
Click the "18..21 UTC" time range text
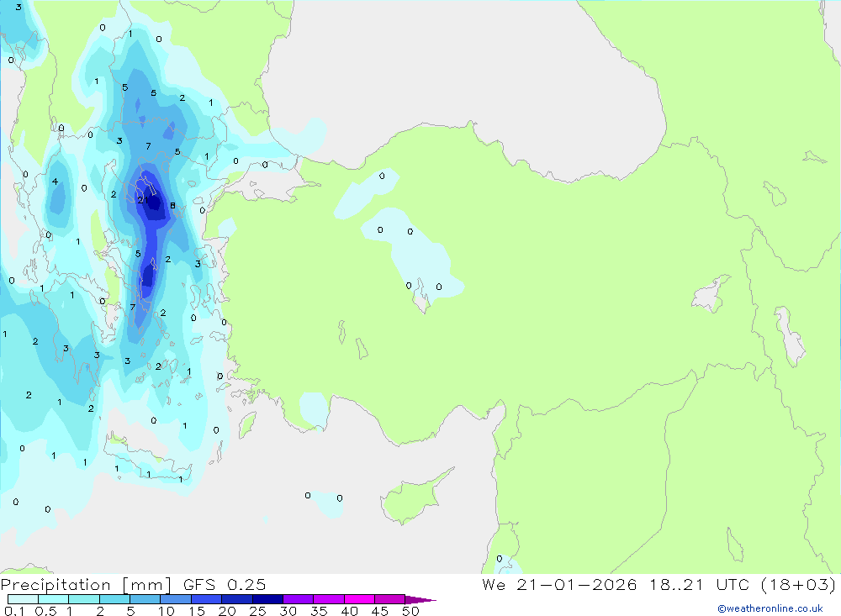(701, 585)
